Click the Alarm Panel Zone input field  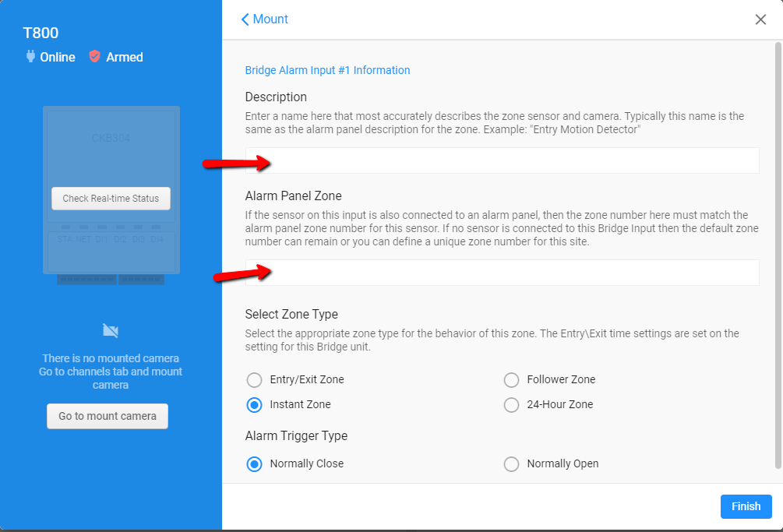pos(499,272)
